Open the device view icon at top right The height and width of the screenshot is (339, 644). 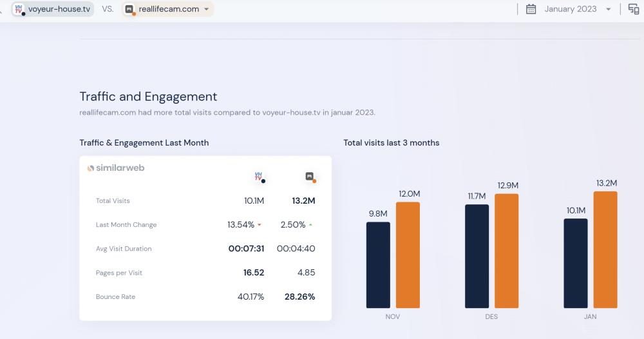633,9
